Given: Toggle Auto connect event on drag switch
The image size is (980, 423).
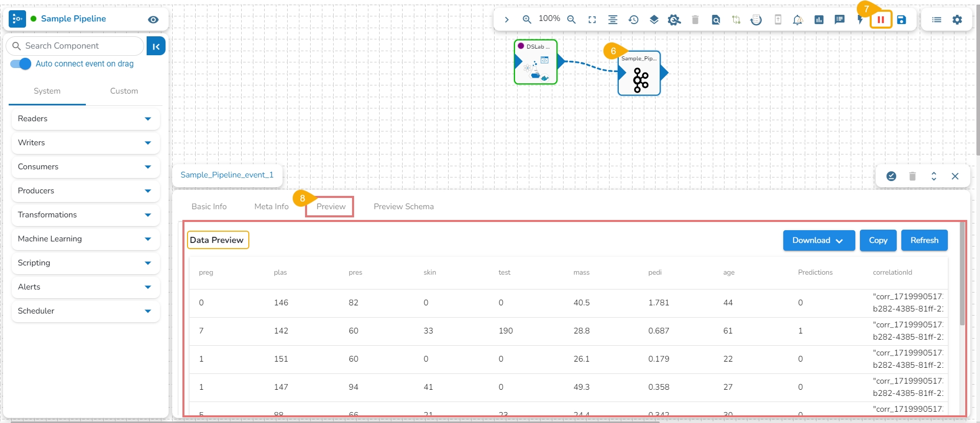Looking at the screenshot, I should 21,64.
